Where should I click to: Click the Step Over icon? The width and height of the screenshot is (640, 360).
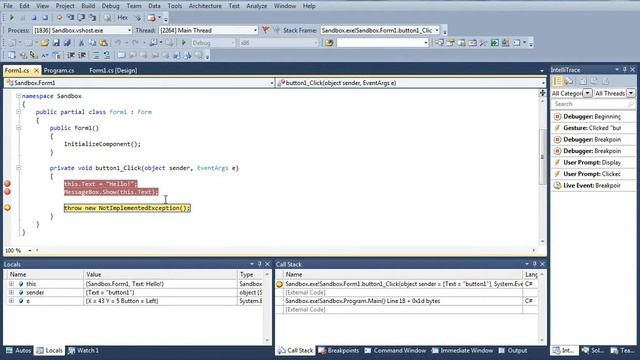point(81,18)
